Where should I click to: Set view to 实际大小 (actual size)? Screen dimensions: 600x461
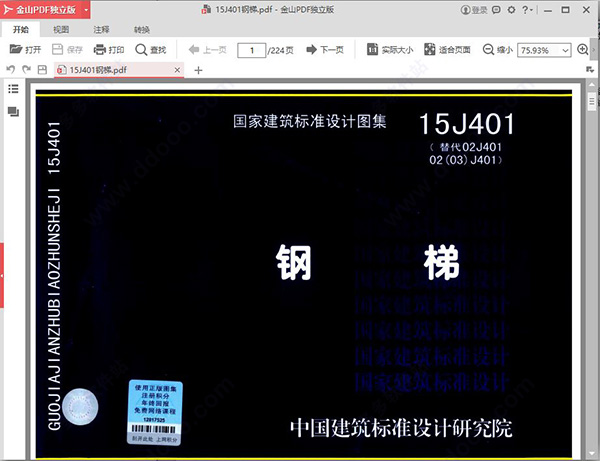[389, 50]
